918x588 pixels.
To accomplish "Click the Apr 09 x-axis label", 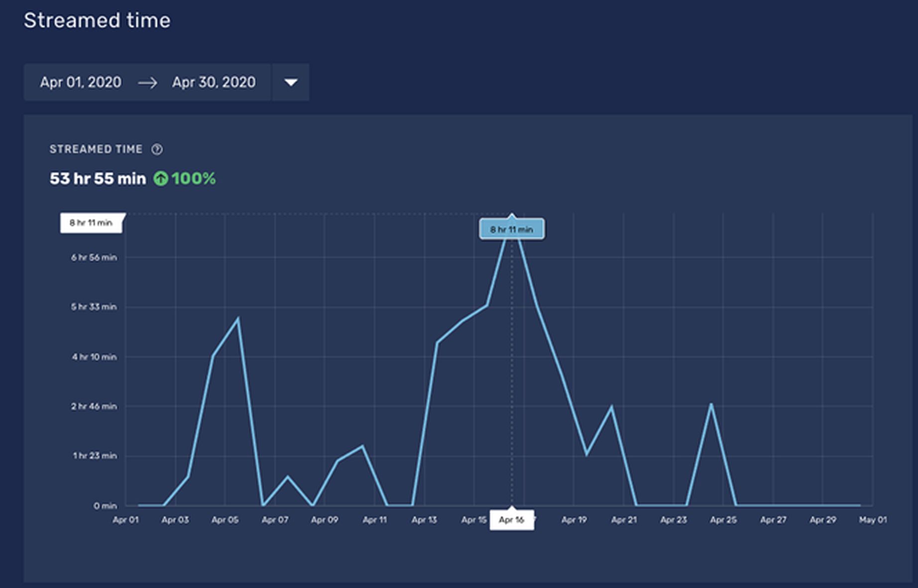I will (x=325, y=520).
